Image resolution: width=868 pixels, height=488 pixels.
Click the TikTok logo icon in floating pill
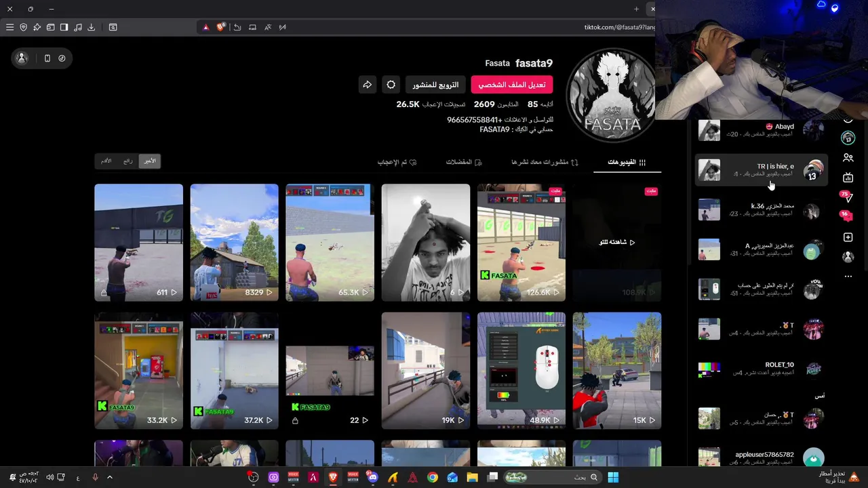pyautogui.click(x=62, y=58)
